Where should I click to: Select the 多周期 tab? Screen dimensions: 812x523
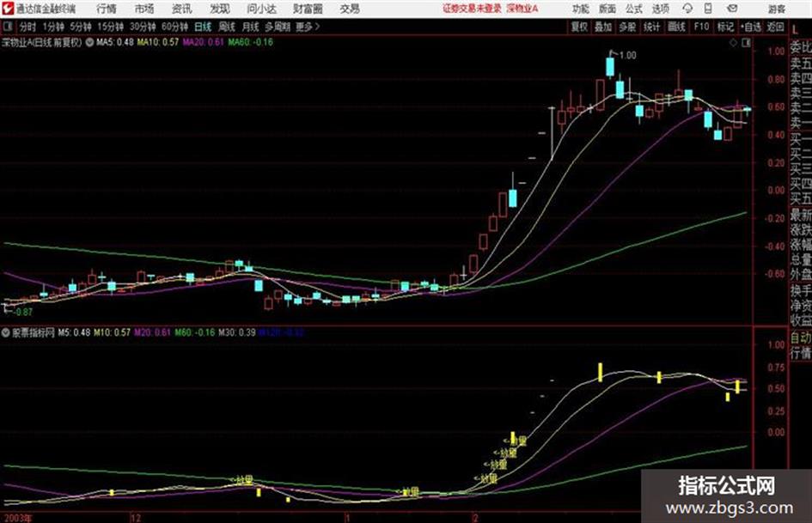point(278,27)
